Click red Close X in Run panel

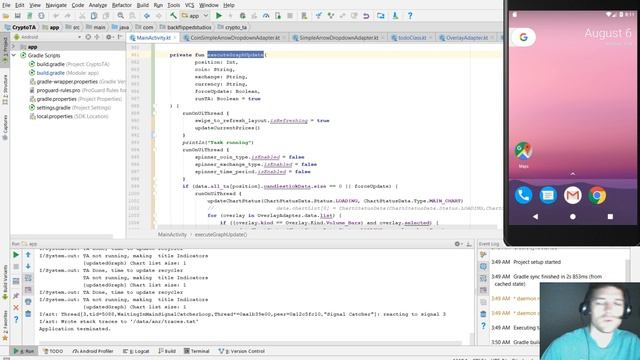16,307
